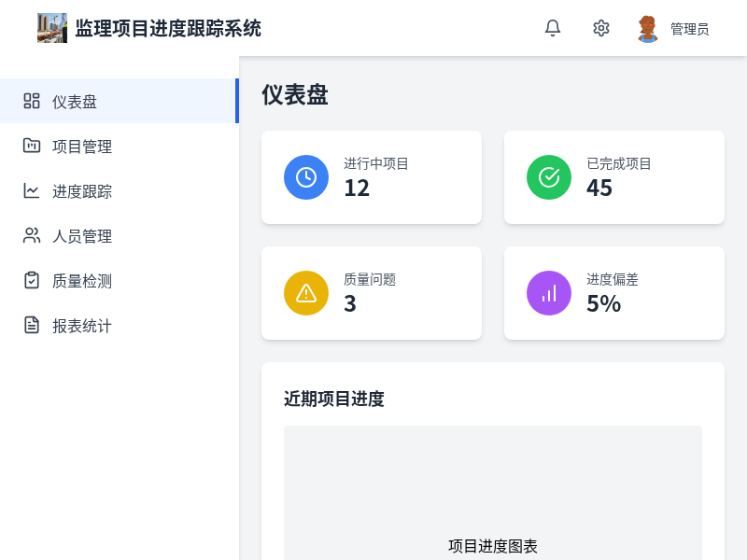
Task: Open 进度跟踪 sidebar entry
Action: pyautogui.click(x=120, y=190)
